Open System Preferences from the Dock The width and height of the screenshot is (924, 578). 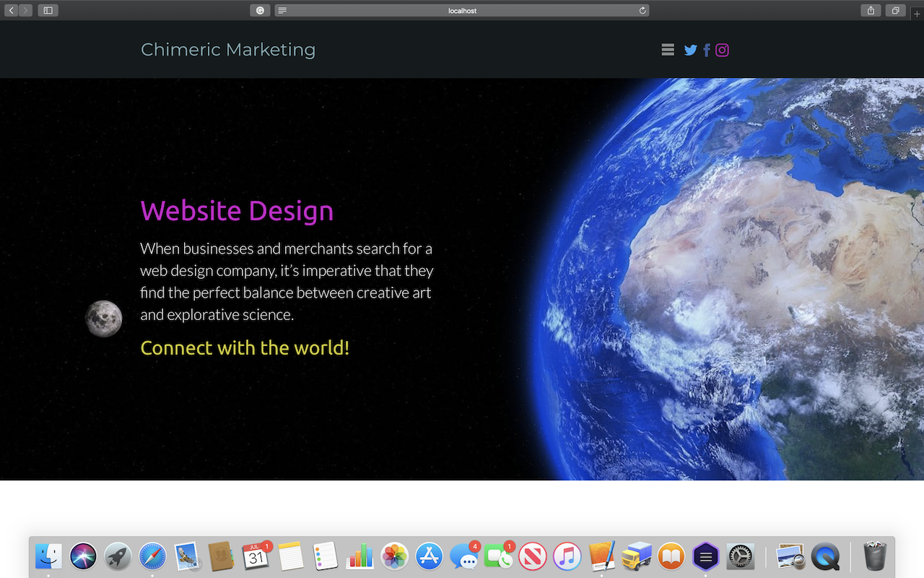point(741,556)
